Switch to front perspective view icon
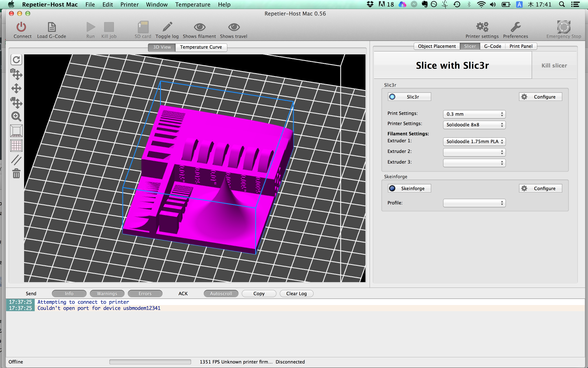Viewport: 588px width, 368px height. (16, 131)
